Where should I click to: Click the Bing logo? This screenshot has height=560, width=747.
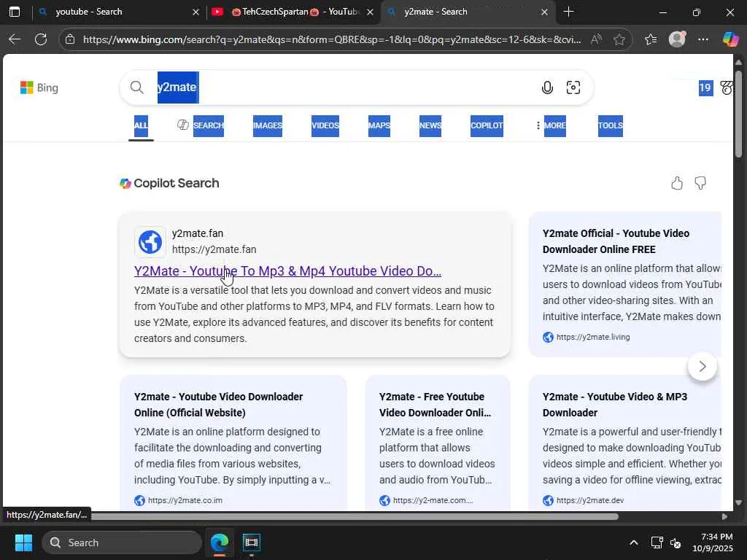point(39,87)
